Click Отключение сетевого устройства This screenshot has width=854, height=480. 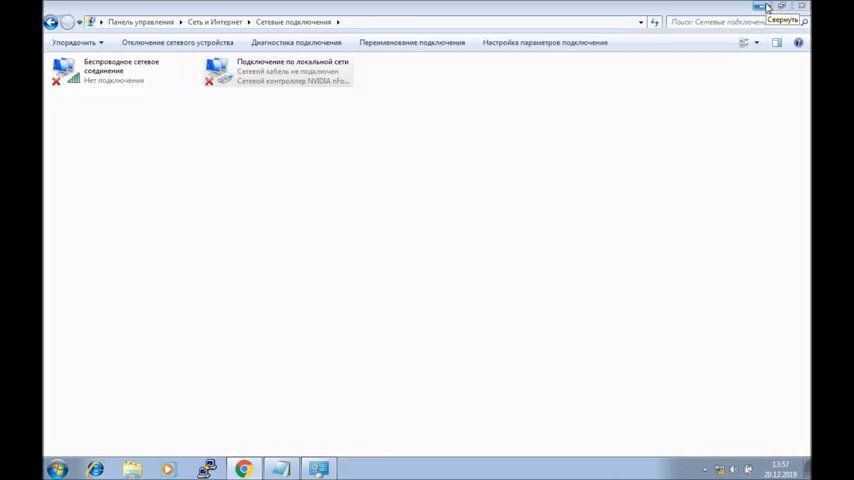pyautogui.click(x=178, y=42)
